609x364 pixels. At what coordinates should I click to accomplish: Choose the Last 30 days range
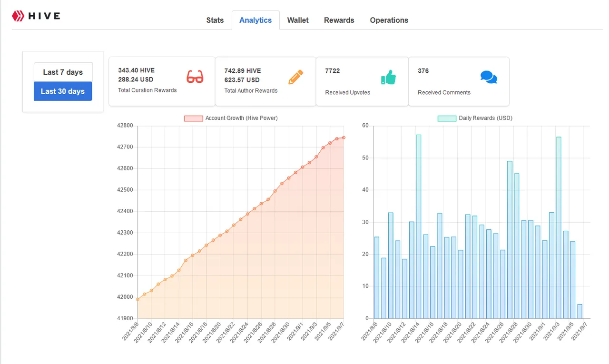tap(63, 91)
